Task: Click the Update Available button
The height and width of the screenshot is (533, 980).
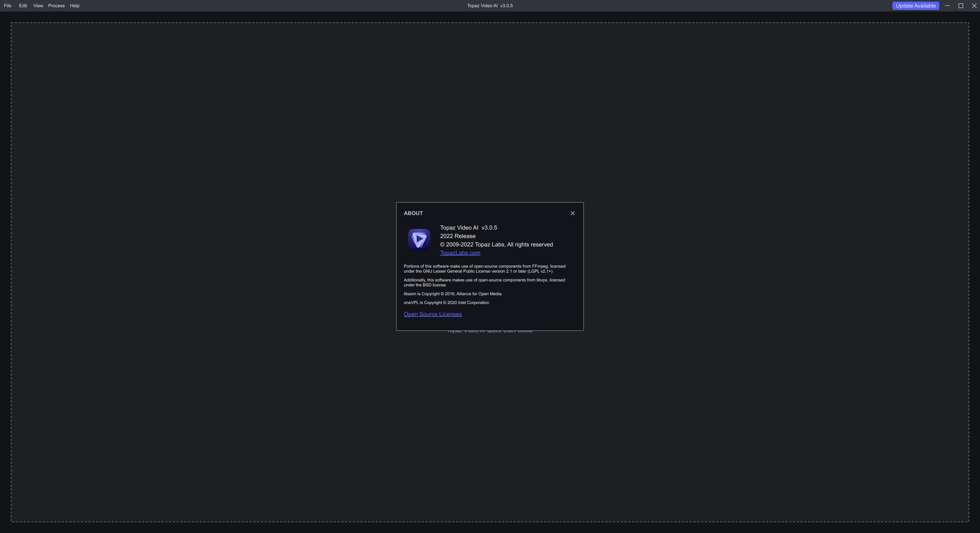Action: coord(915,6)
